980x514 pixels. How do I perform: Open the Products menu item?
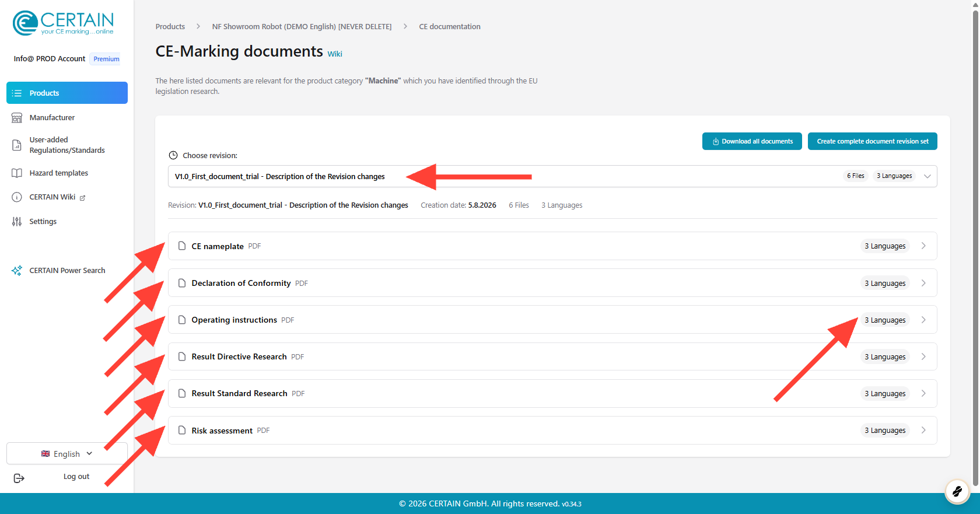point(67,93)
